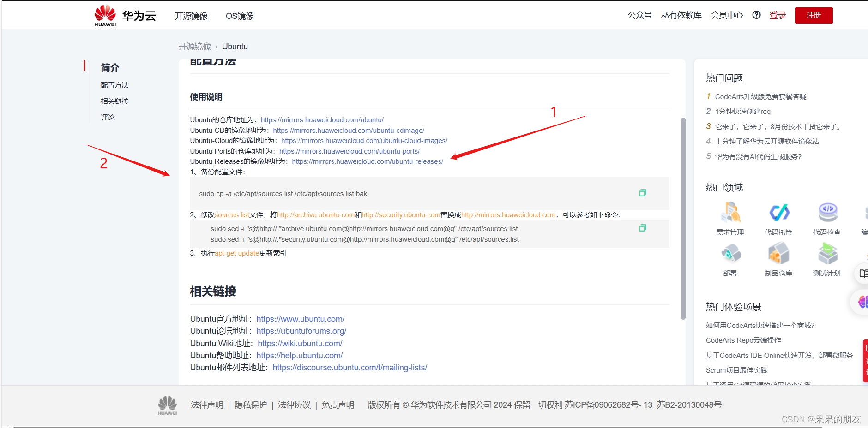Image resolution: width=868 pixels, height=428 pixels.
Task: Copy the sed replacement commands using copy icon
Action: click(x=642, y=227)
